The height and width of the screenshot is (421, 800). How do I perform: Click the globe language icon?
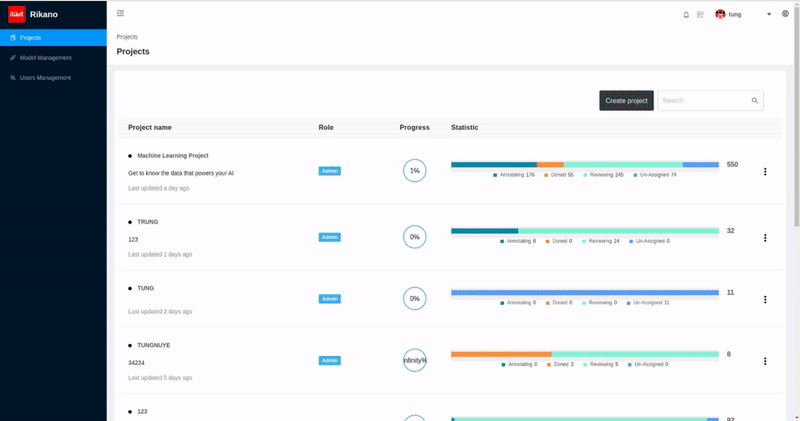[785, 14]
